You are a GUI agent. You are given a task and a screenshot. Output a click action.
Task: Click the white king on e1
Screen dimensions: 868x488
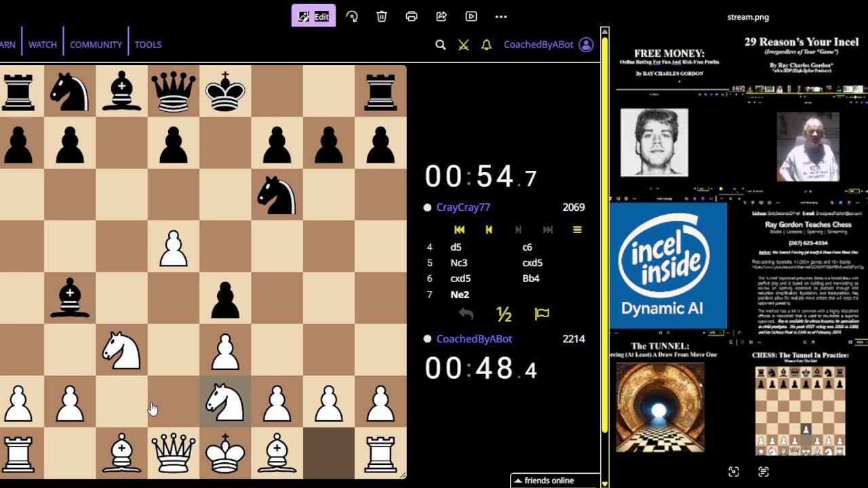(225, 453)
